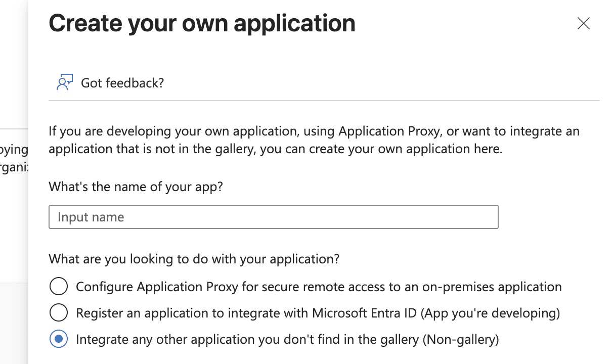Click the words (App you're developing)
The width and height of the screenshot is (613, 364).
point(490,313)
